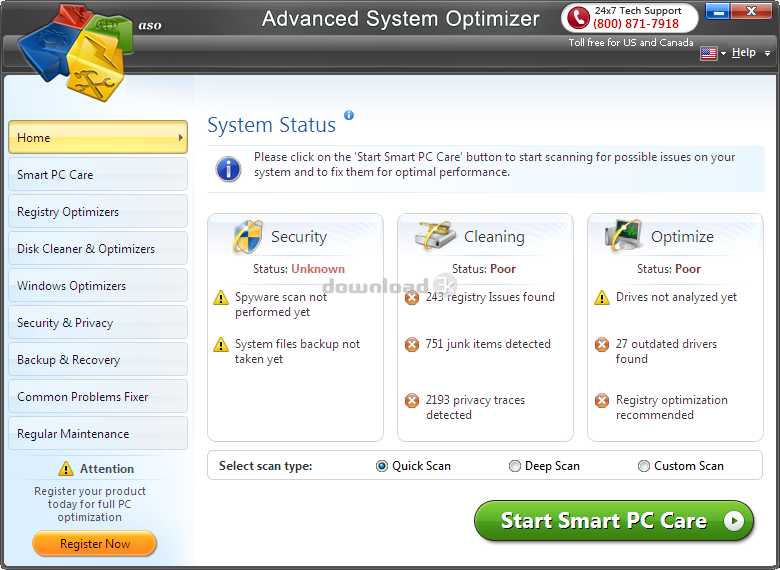The image size is (780, 570).
Task: Click the Register Now button
Action: 95,543
